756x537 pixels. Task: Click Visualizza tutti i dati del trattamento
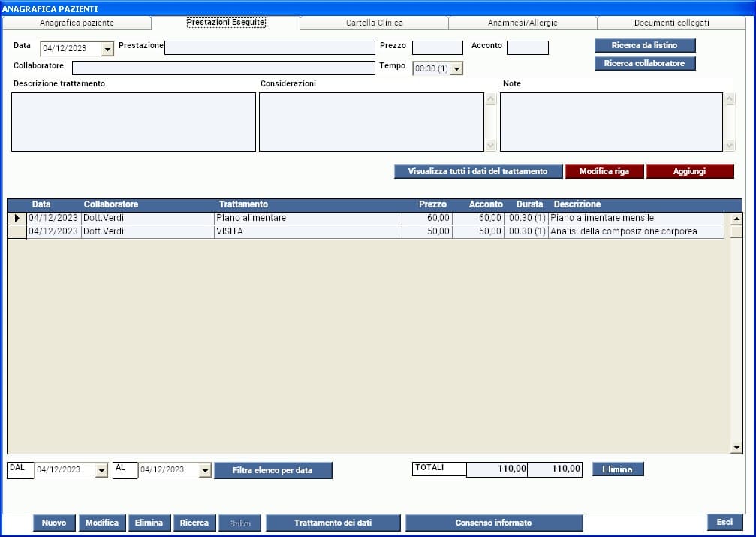click(x=477, y=171)
